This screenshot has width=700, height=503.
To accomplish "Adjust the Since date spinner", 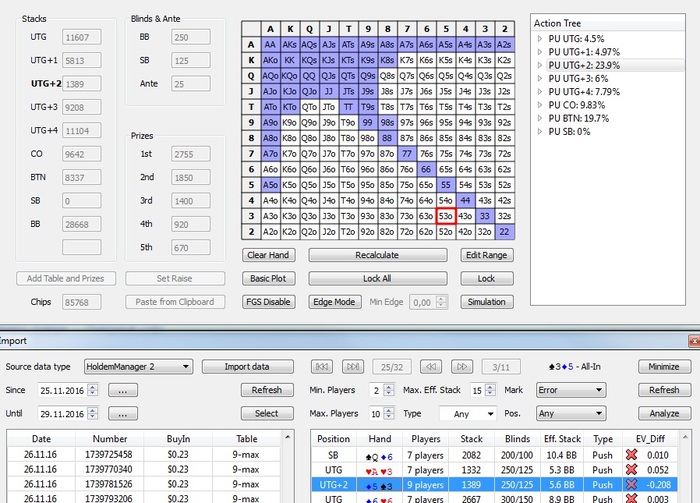I will pyautogui.click(x=92, y=390).
